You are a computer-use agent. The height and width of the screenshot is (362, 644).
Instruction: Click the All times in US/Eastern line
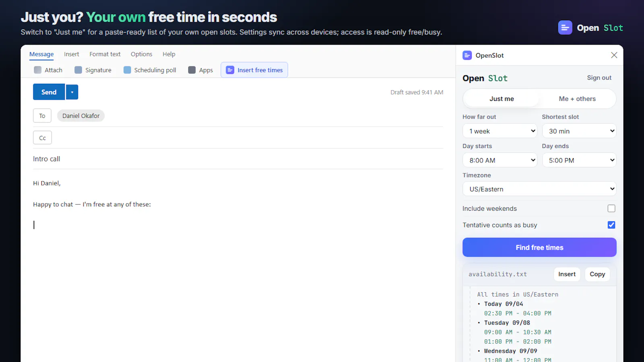coord(518,294)
